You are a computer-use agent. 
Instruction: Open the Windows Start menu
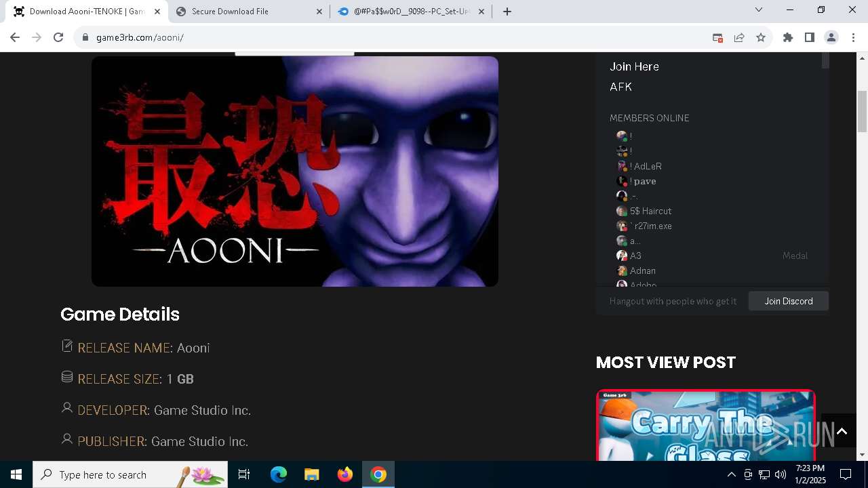[16, 474]
